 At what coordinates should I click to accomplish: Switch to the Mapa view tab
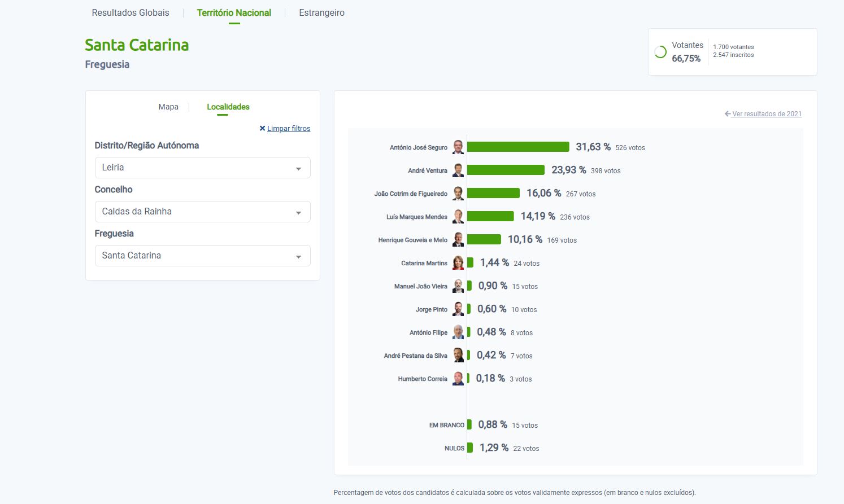point(168,107)
